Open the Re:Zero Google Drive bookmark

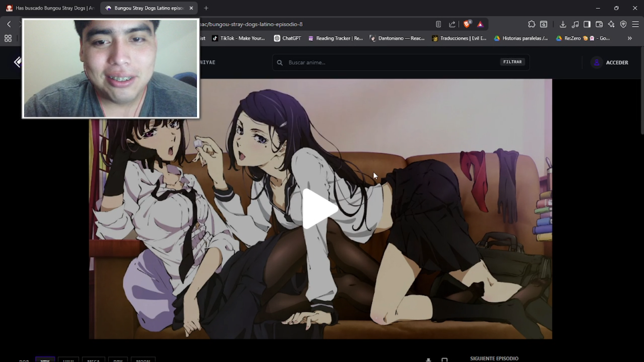pyautogui.click(x=583, y=38)
